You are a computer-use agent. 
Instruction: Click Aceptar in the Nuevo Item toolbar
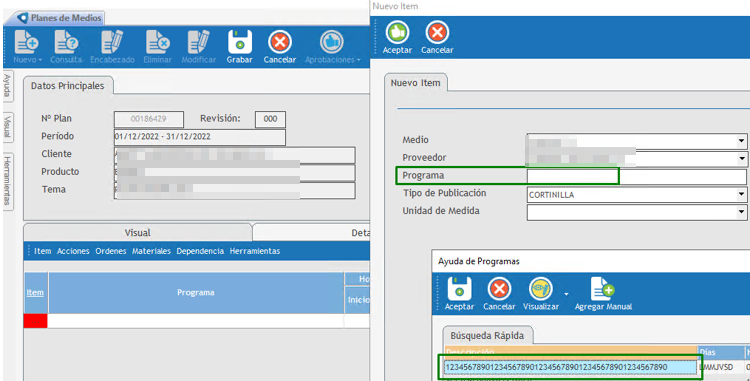point(397,37)
